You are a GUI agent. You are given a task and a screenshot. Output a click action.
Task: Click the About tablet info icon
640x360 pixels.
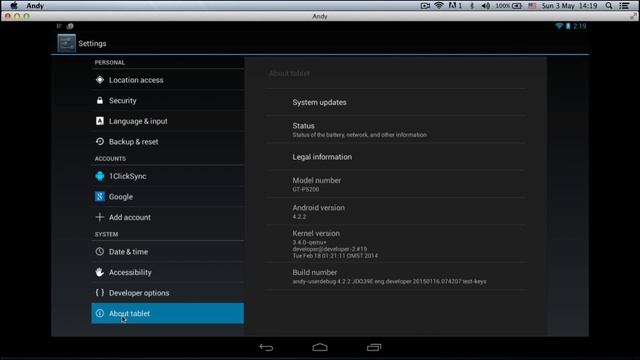click(x=100, y=313)
